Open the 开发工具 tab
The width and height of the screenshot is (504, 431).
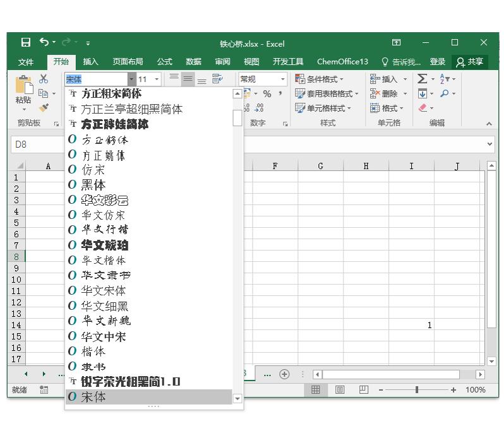coord(287,62)
